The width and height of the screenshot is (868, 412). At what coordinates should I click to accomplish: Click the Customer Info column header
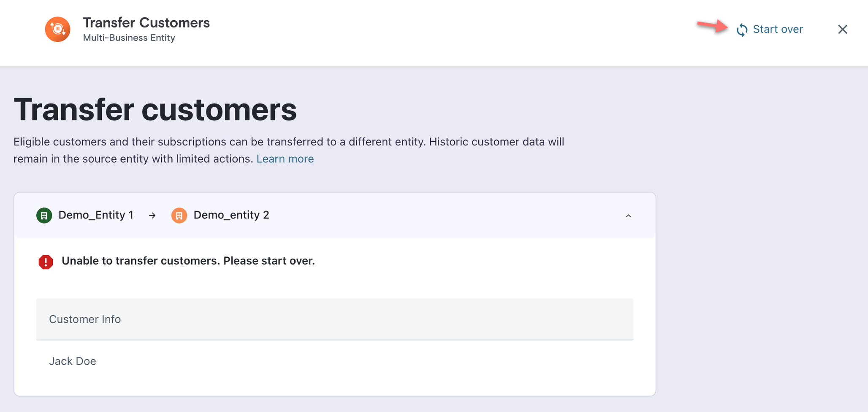point(85,319)
